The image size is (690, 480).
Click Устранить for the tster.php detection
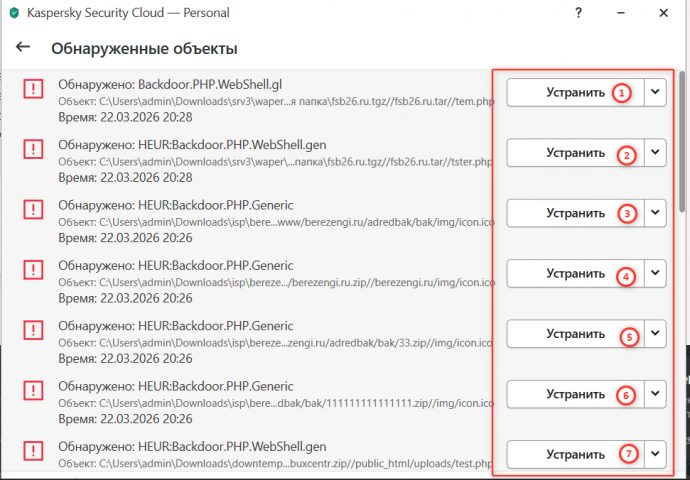click(575, 153)
